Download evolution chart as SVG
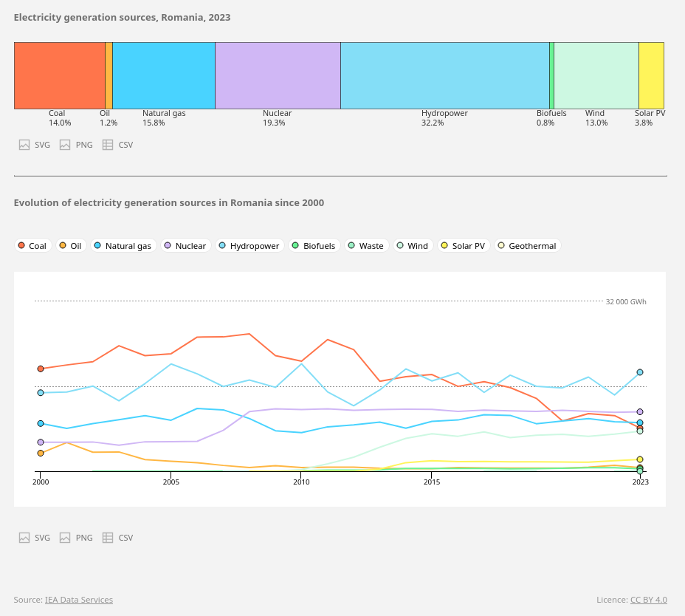Screen dimensions: 685x616 coord(35,538)
